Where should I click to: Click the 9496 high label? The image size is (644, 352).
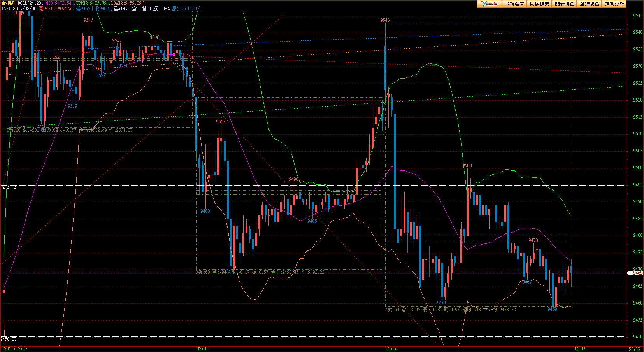pyautogui.click(x=293, y=179)
